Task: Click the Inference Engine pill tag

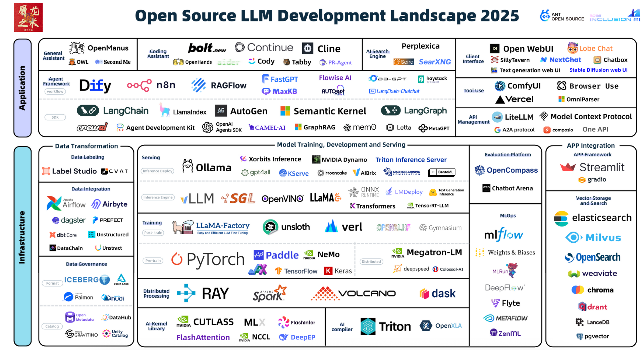Action: [158, 197]
